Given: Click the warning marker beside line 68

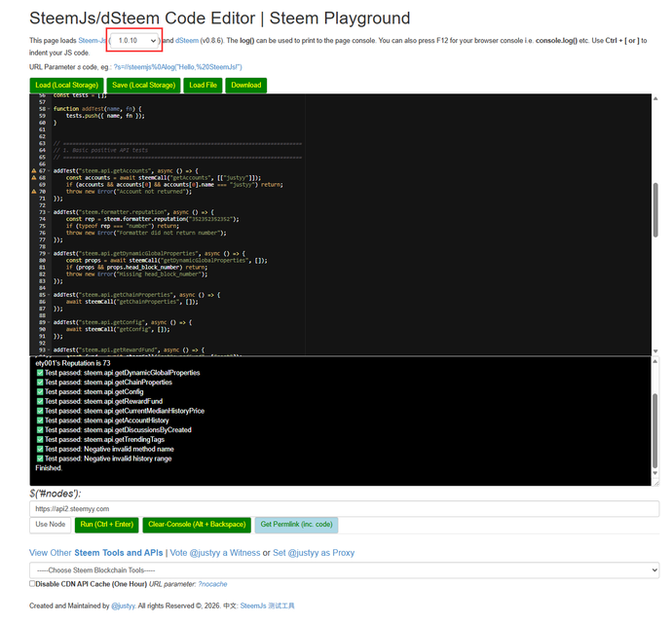Looking at the screenshot, I should pos(34,178).
